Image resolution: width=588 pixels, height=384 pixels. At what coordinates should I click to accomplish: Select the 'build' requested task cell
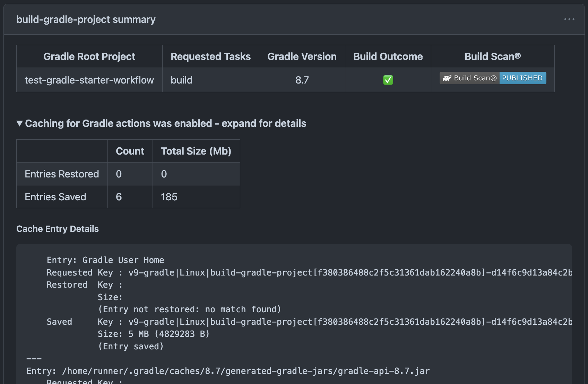(x=210, y=80)
